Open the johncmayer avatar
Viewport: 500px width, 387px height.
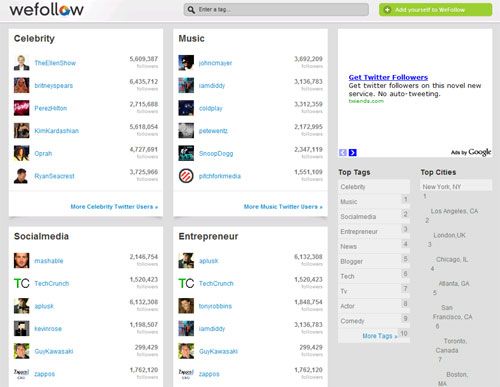[186, 63]
